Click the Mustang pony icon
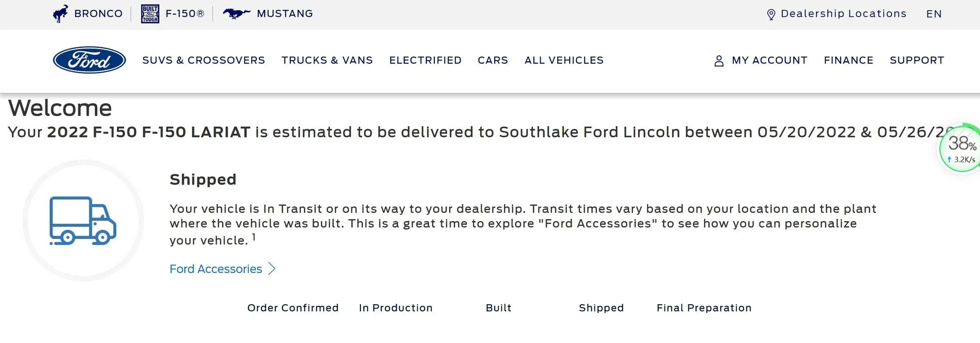The image size is (980, 343). (238, 13)
